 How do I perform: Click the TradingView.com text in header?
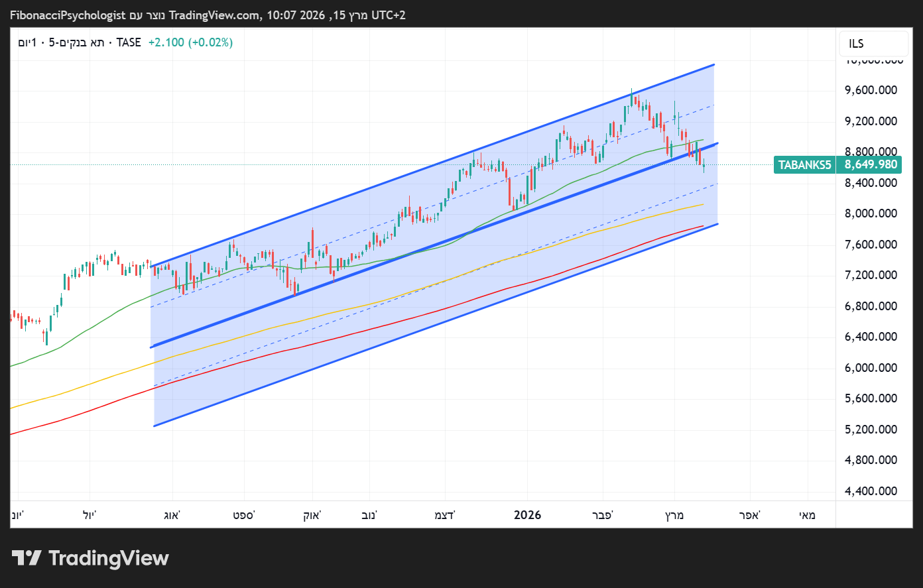(214, 15)
